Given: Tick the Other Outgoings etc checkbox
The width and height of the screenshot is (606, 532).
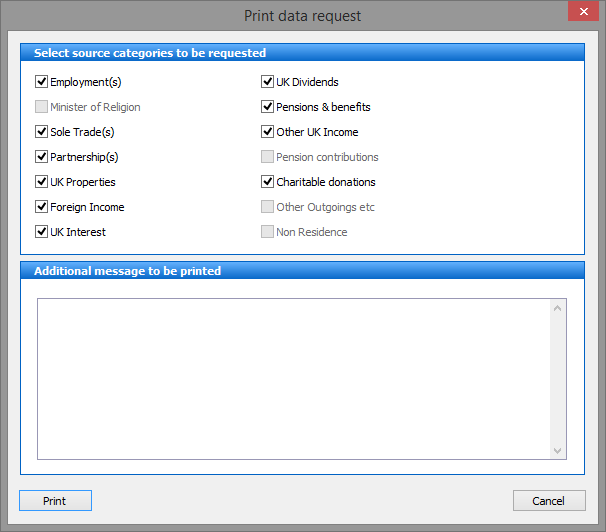Looking at the screenshot, I should point(267,207).
